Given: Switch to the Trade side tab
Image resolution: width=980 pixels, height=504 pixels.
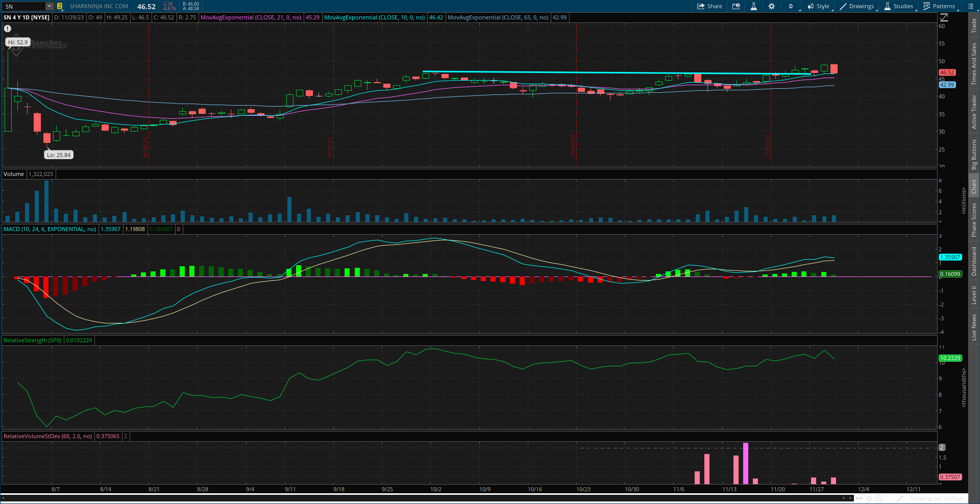Looking at the screenshot, I should click(x=974, y=26).
